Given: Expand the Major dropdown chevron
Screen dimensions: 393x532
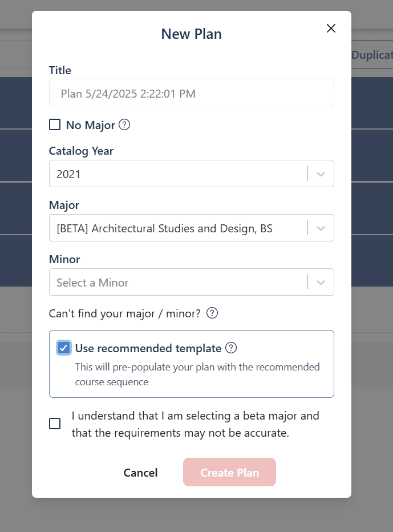Looking at the screenshot, I should point(319,228).
